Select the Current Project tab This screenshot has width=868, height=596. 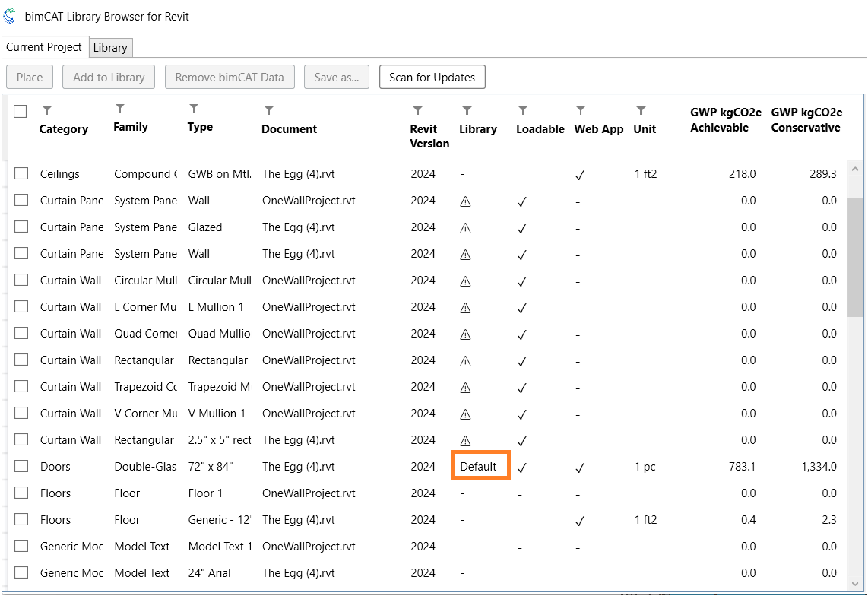pyautogui.click(x=44, y=47)
